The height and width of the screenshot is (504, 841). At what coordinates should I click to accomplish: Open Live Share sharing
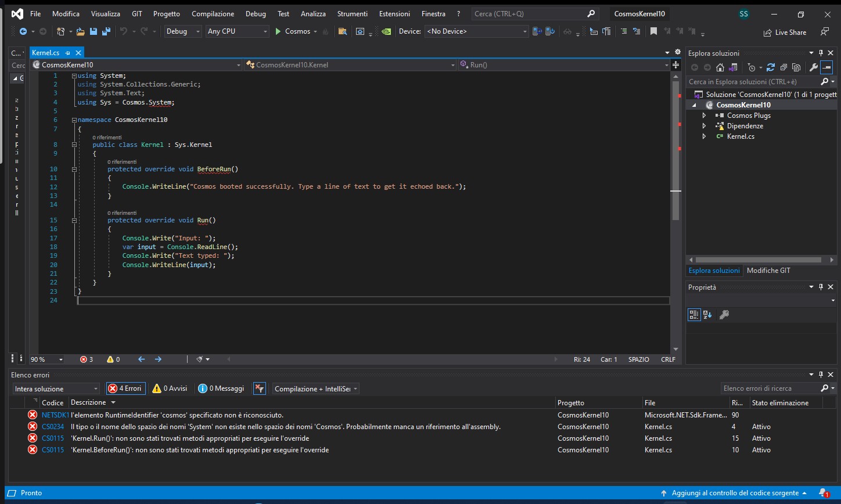coord(785,33)
